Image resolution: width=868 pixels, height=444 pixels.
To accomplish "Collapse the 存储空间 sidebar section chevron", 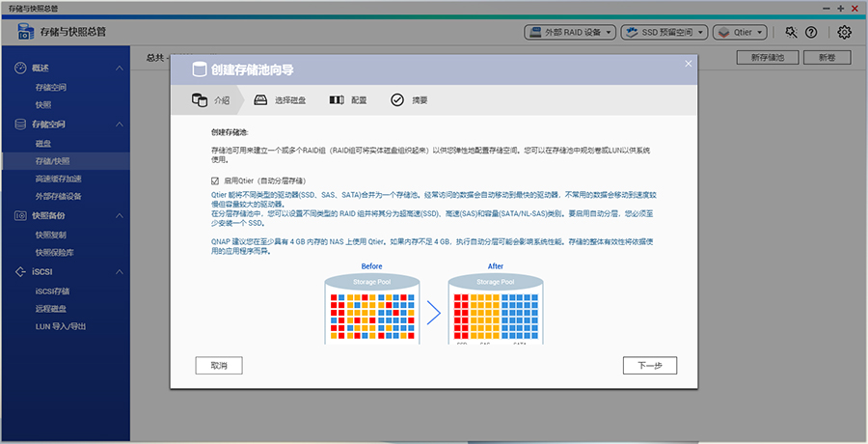I will point(119,125).
